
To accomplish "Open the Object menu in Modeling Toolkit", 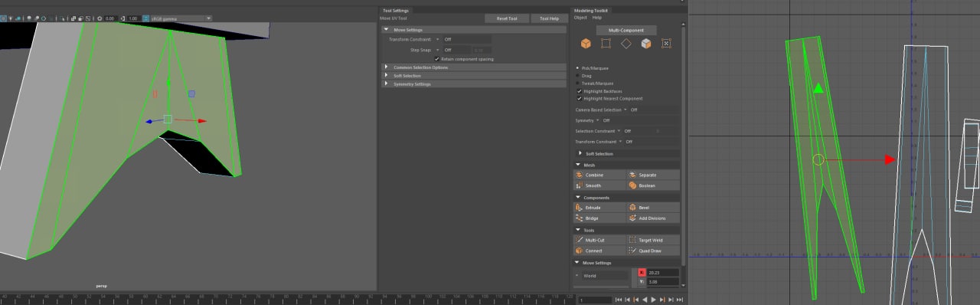I will click(580, 18).
